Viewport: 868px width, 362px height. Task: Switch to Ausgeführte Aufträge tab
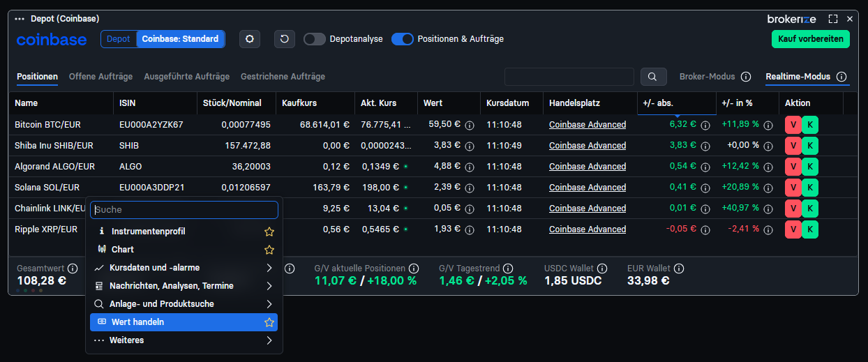tap(186, 77)
